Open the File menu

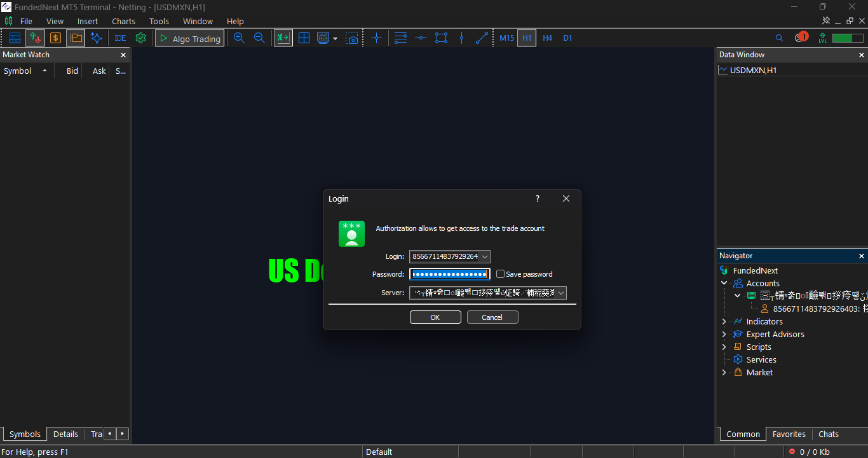[26, 21]
